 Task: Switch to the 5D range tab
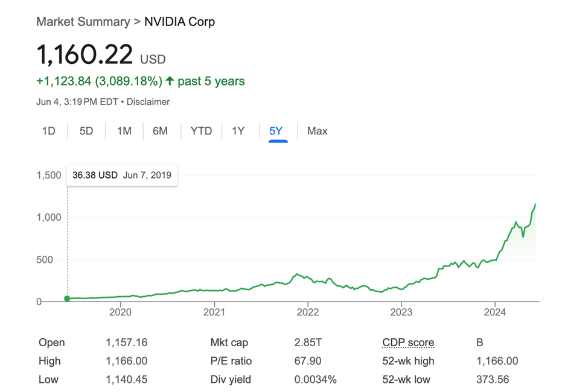tap(86, 131)
